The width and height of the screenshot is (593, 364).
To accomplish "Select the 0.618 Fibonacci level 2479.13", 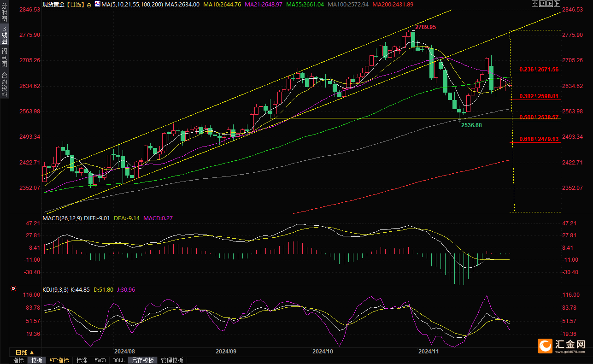I will [x=539, y=139].
